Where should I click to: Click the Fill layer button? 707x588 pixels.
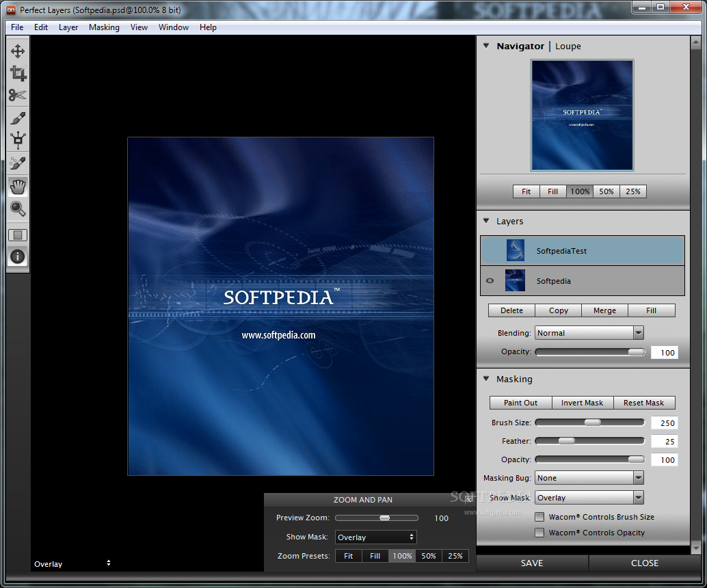[652, 310]
